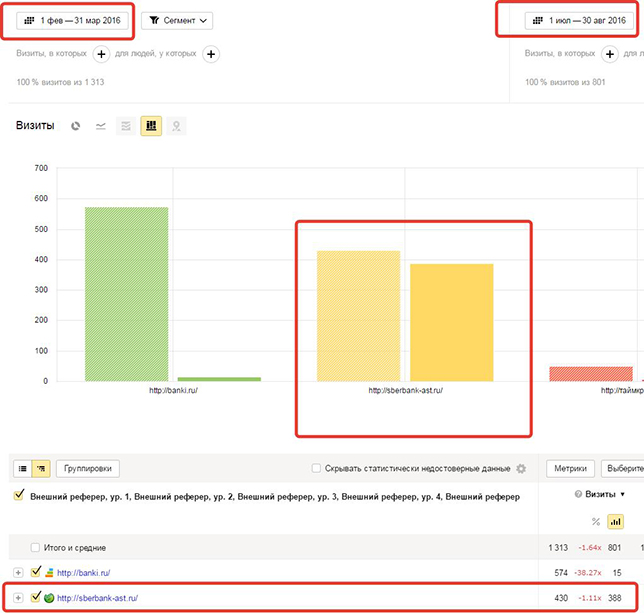
Task: Click the small solid green banki.ru bar
Action: click(219, 379)
